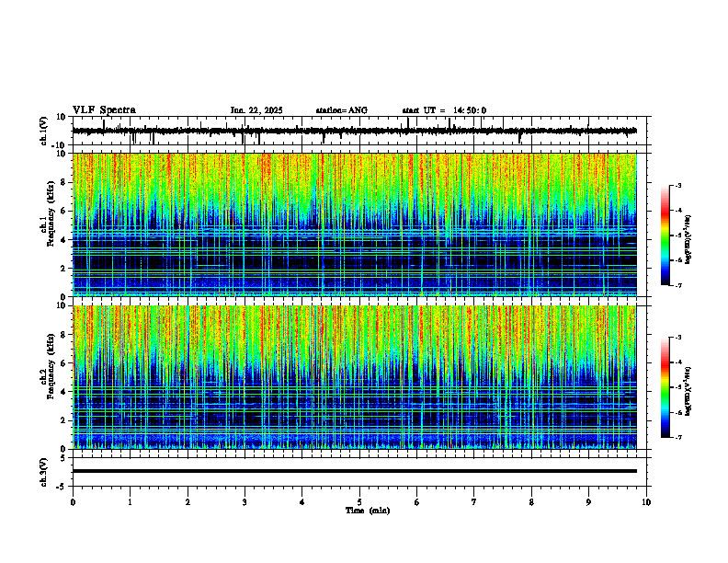This screenshot has width=728, height=563.
Task: Click the "station=ANG" header label
Action: [x=342, y=110]
